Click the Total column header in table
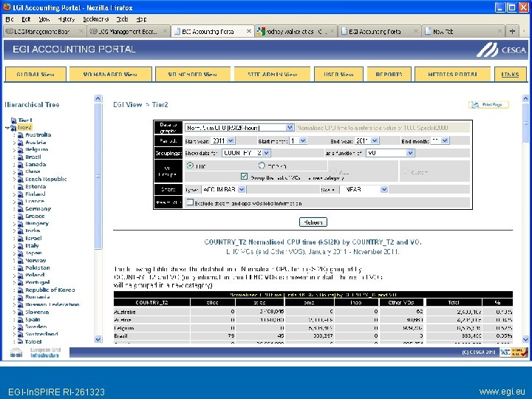Screen dimensions: 532x399 point(454,302)
